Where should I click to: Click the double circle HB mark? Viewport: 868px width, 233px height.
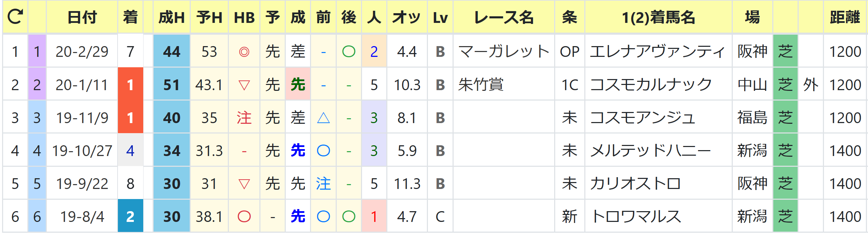(244, 52)
